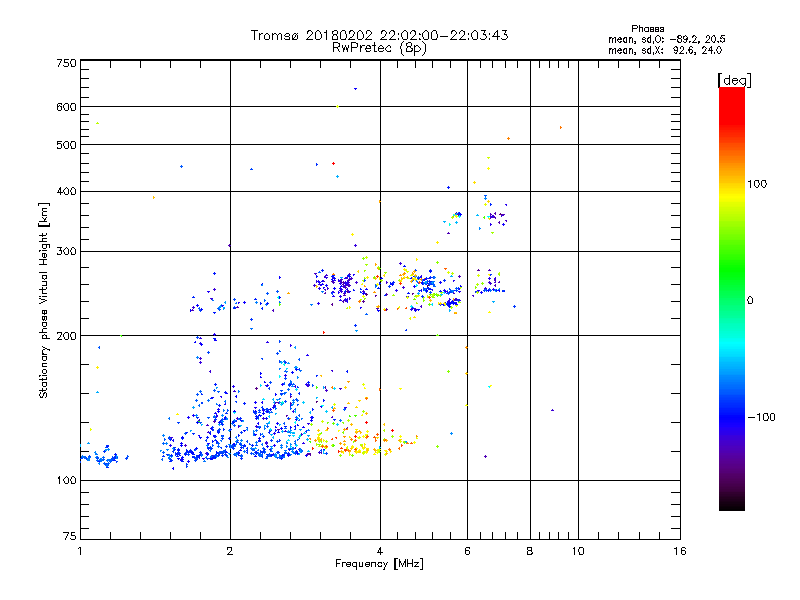
Task: Click the x-axis label '10'
Action: 578,551
